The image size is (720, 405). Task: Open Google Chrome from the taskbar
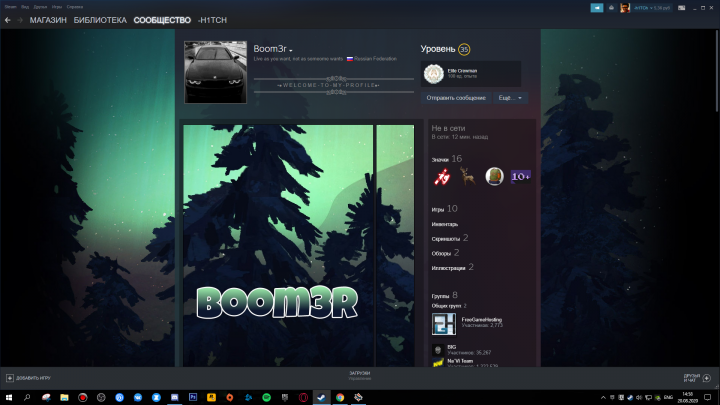pos(340,397)
